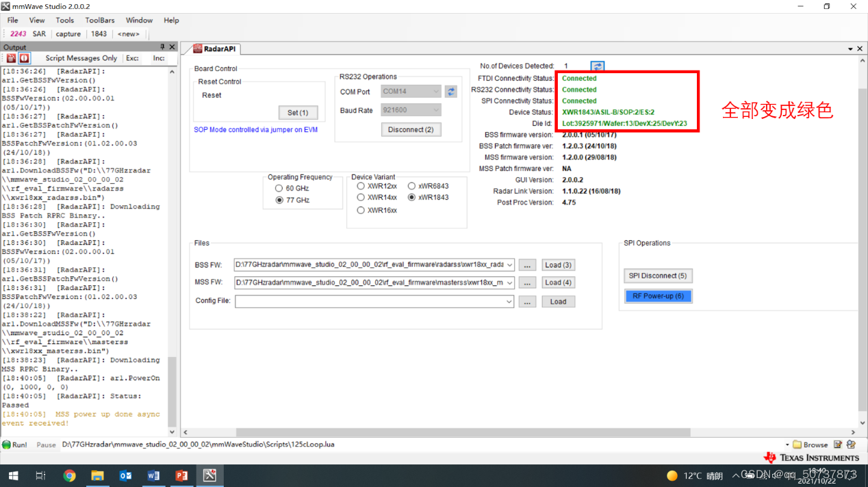Browse for BSS FW file with ... button
This screenshot has width=868, height=487.
tap(527, 265)
